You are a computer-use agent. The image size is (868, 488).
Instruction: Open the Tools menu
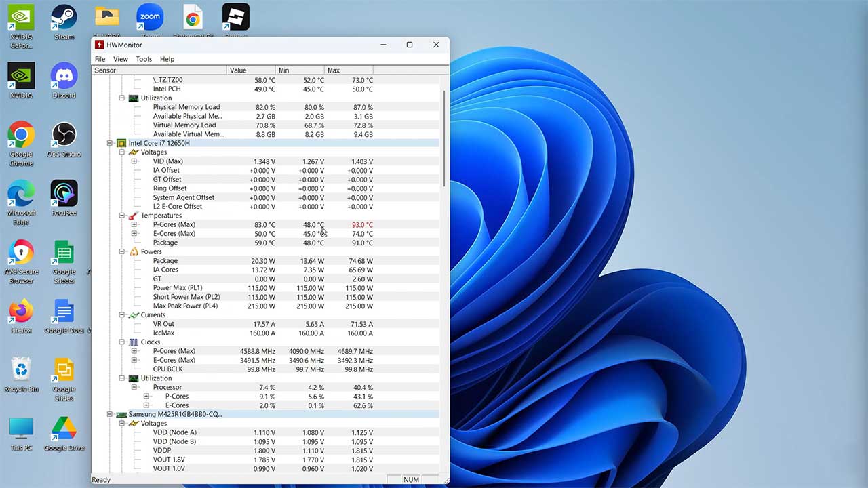pyautogui.click(x=143, y=59)
